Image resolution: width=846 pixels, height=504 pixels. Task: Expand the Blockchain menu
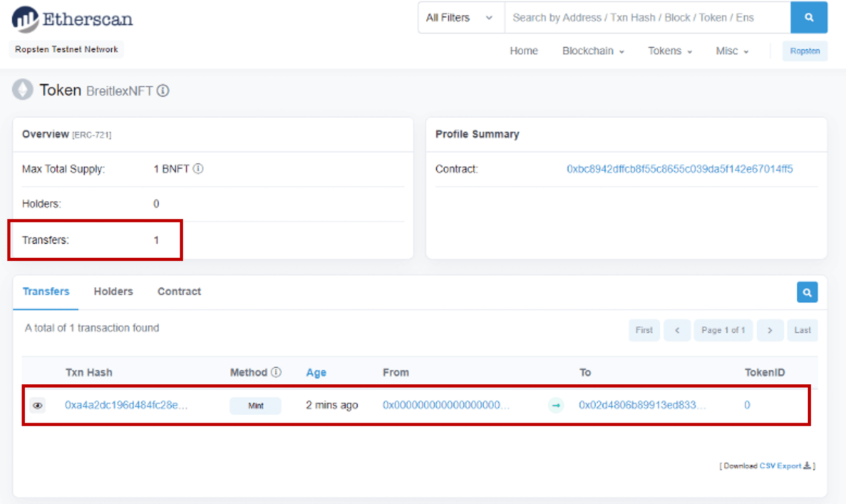click(x=593, y=51)
